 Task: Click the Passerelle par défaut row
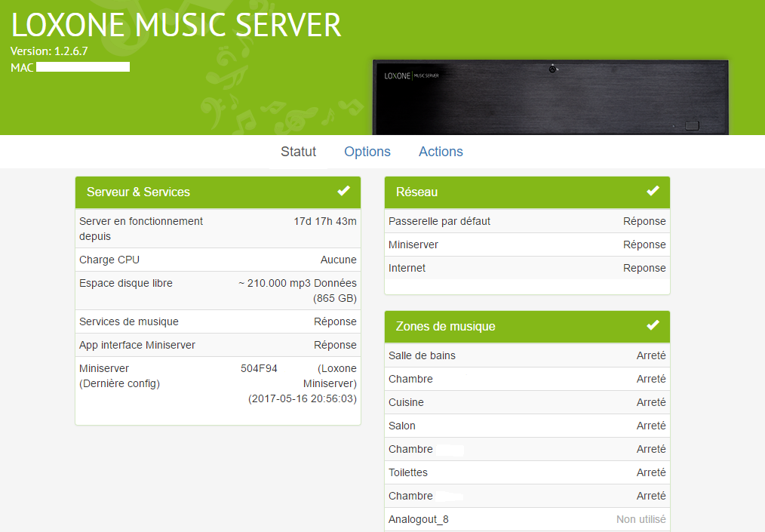tap(527, 221)
